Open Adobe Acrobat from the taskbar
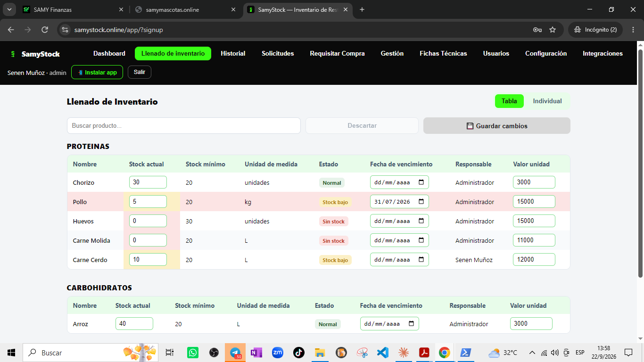The image size is (644, 362). 425,353
